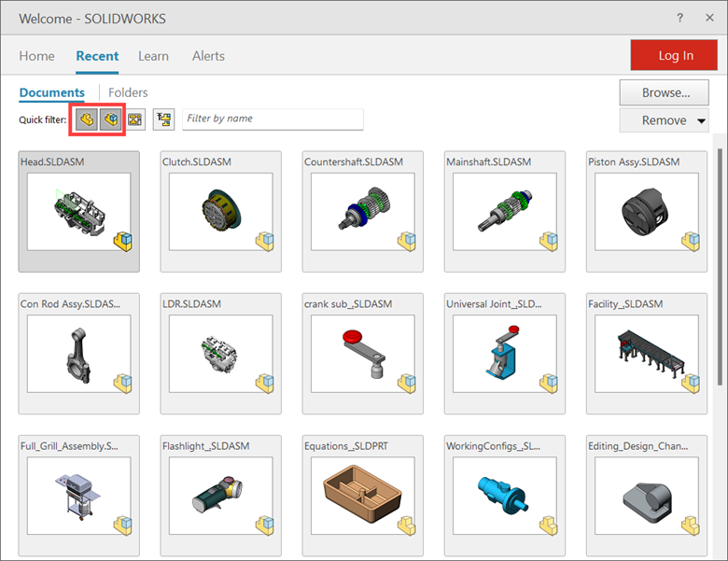Image resolution: width=728 pixels, height=561 pixels.
Task: Click assembly type icon on Flashlight_.SLDASM
Action: click(x=265, y=526)
